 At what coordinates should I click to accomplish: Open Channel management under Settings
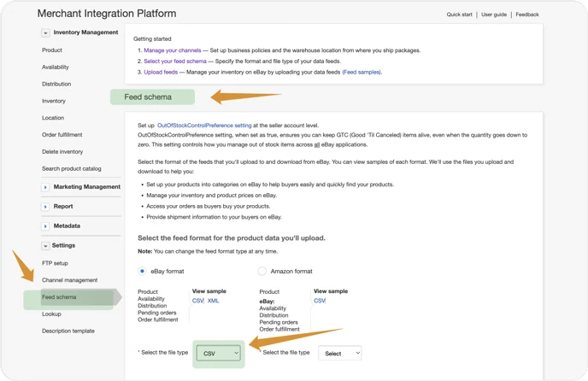[x=70, y=280]
